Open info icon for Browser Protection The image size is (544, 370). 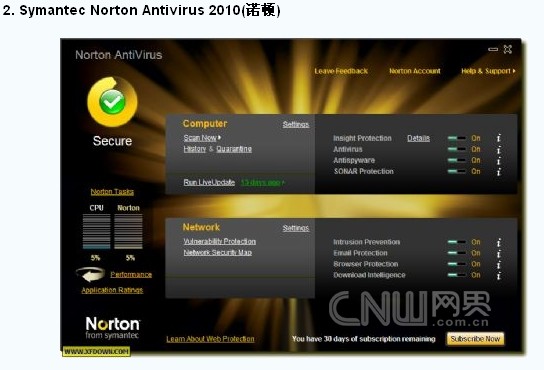pyautogui.click(x=499, y=264)
